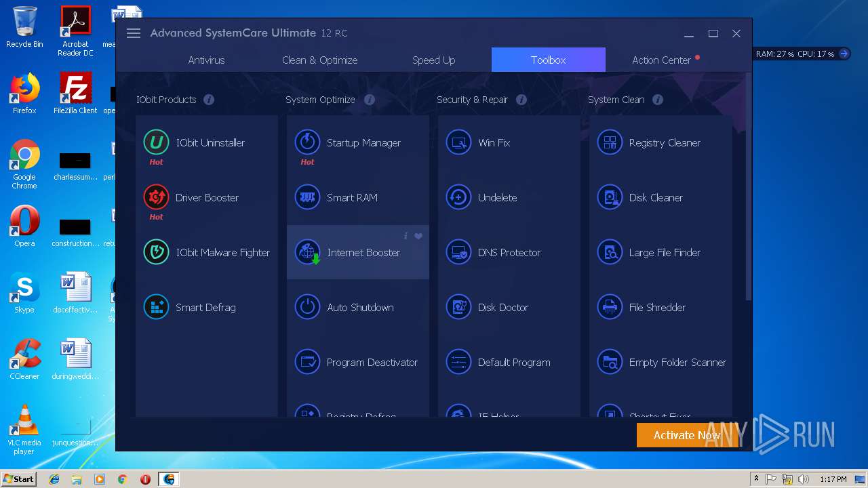Switch to the Antivirus tab
Viewport: 868px width, 488px height.
pyautogui.click(x=206, y=60)
